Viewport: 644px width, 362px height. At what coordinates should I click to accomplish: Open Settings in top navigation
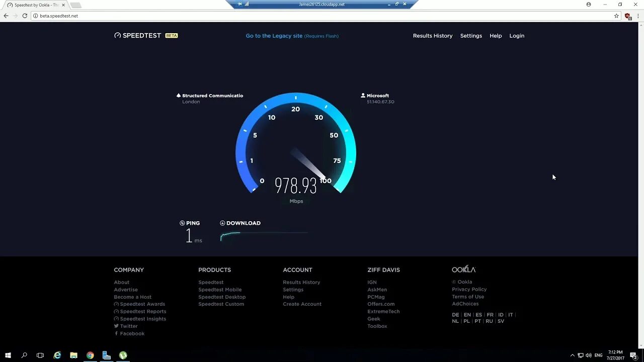(x=471, y=36)
